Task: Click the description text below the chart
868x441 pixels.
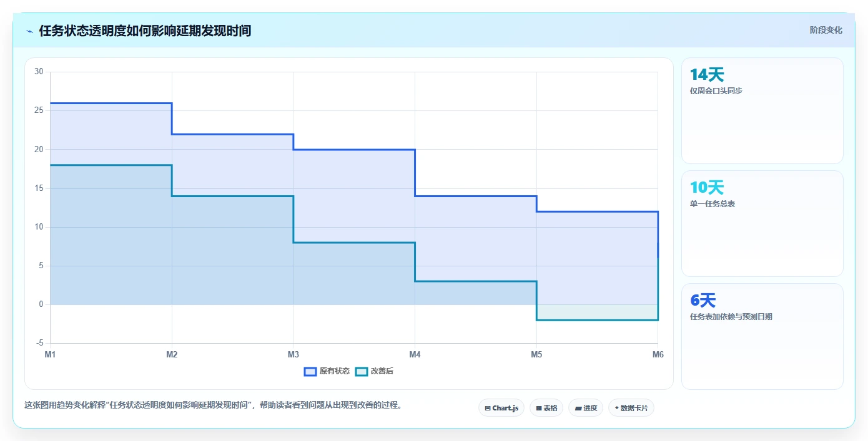Action: (x=213, y=405)
